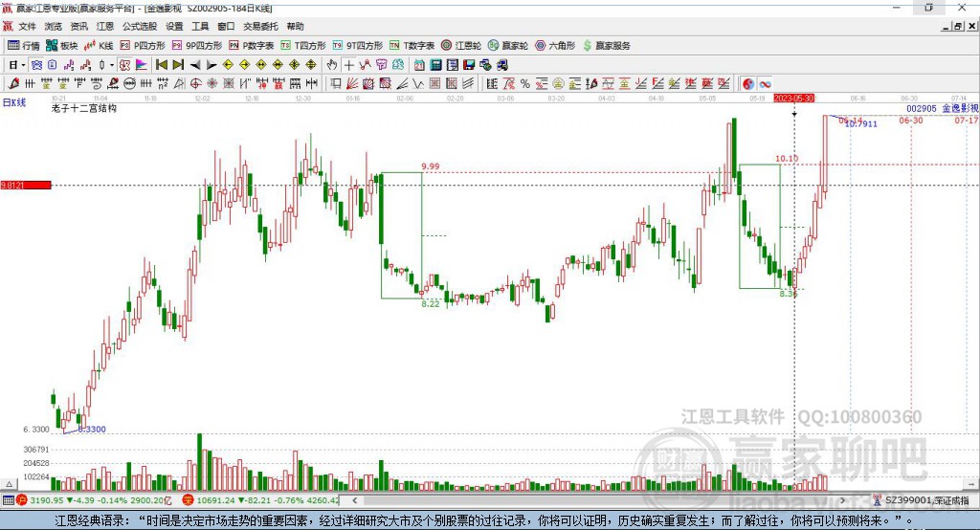Screen dimensions: 980x530
Task: Open the calendar date icon
Action: [x=419, y=65]
